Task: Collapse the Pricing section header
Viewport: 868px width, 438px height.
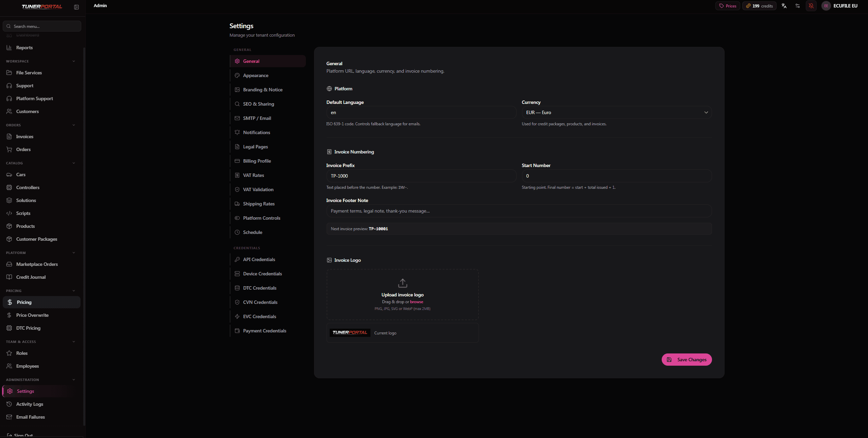Action: pyautogui.click(x=74, y=291)
